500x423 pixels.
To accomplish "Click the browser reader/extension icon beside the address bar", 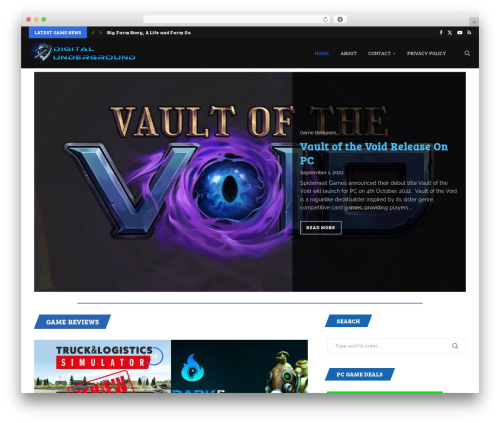I will pos(340,19).
